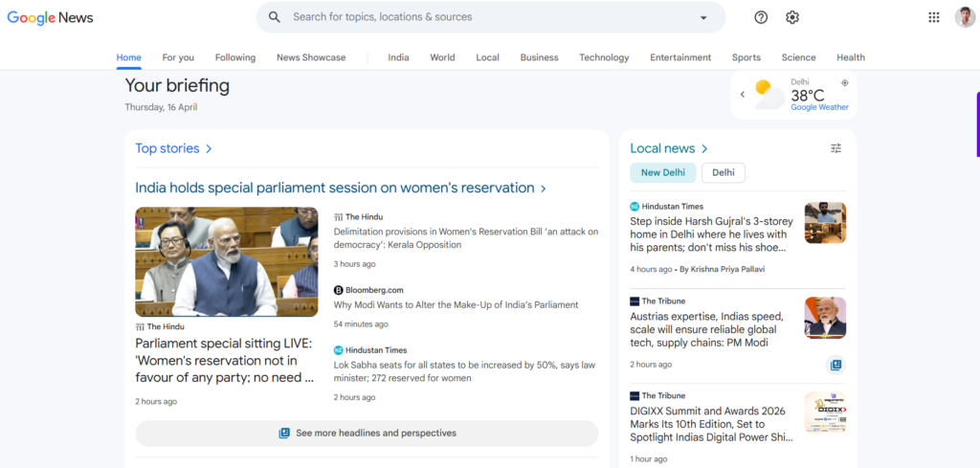Viewport: 980px width, 468px height.
Task: Select the New Delhi chip
Action: pos(662,172)
